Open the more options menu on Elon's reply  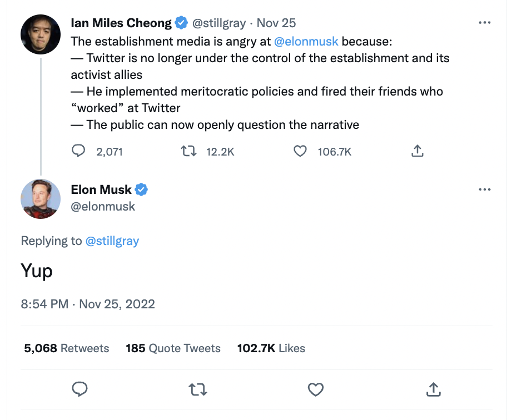(484, 189)
